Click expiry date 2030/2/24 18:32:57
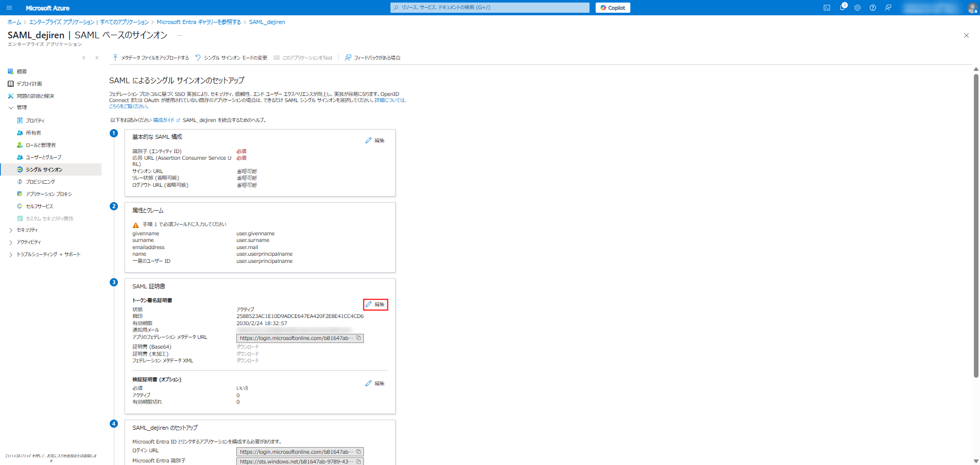 pos(262,324)
